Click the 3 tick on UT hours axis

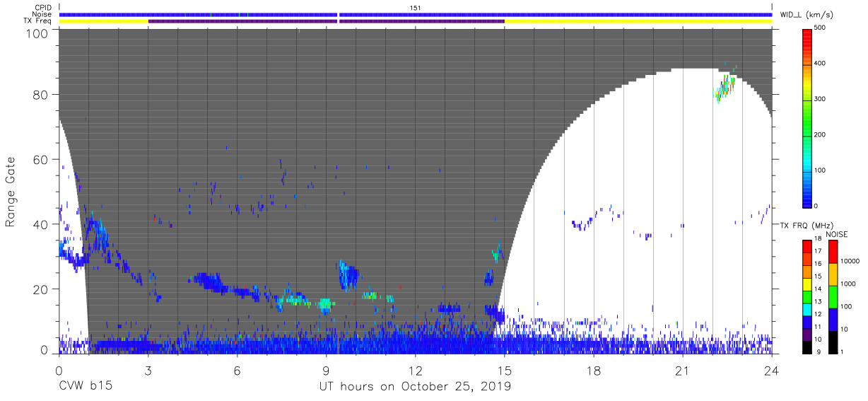click(x=148, y=371)
